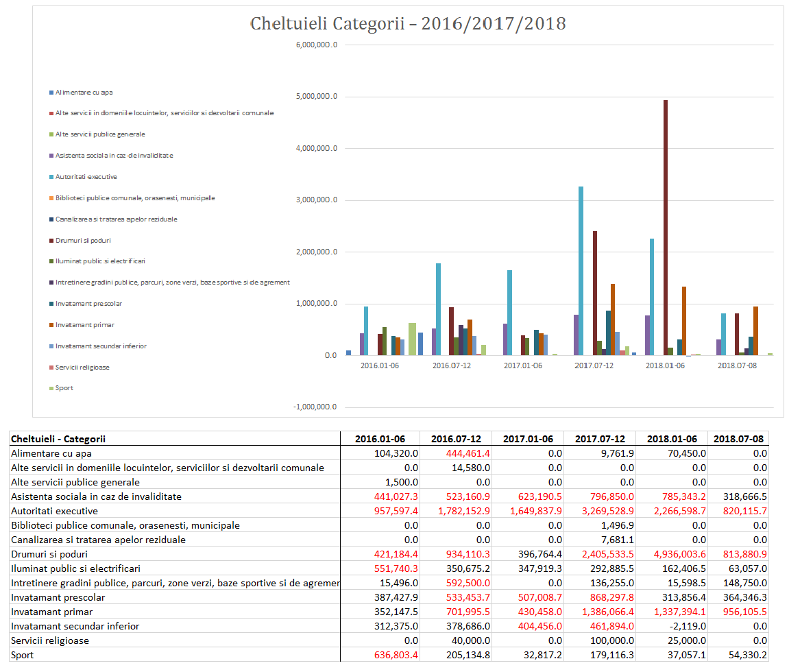Select the negative value cell -2,119.0
This screenshot has height=672, width=789.
671,626
